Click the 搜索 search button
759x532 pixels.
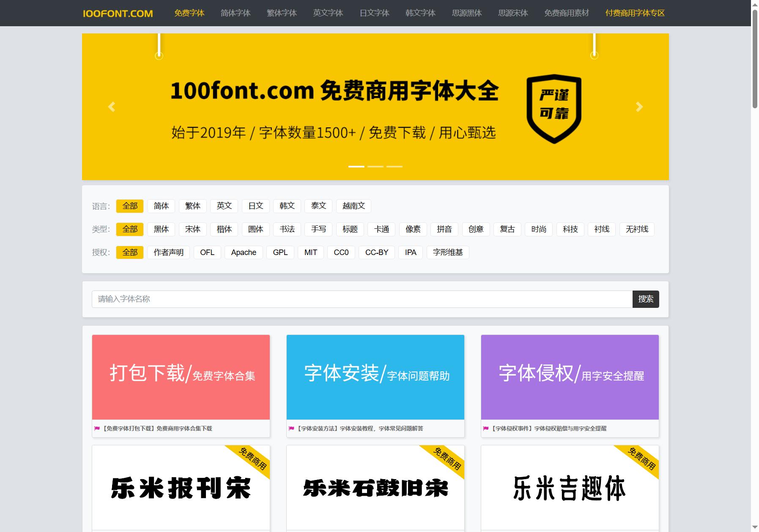tap(646, 299)
